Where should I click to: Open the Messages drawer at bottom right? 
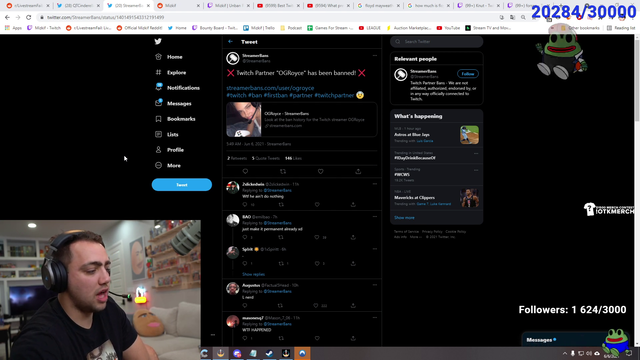pyautogui.click(x=562, y=340)
